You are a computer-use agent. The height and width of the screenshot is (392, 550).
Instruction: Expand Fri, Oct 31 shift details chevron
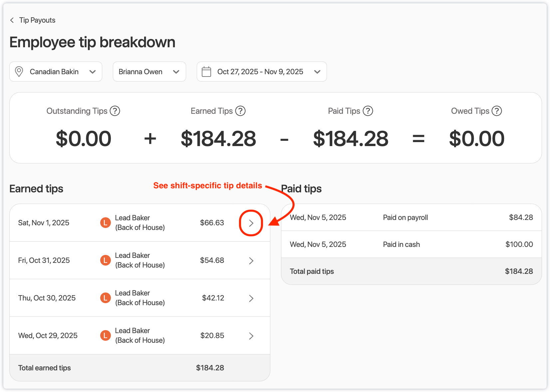pos(251,261)
